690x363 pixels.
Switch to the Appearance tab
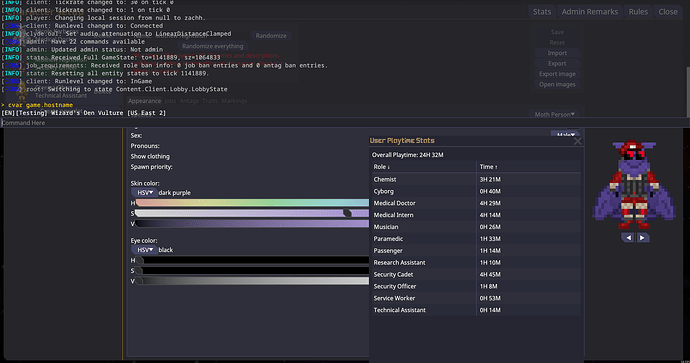click(x=144, y=101)
